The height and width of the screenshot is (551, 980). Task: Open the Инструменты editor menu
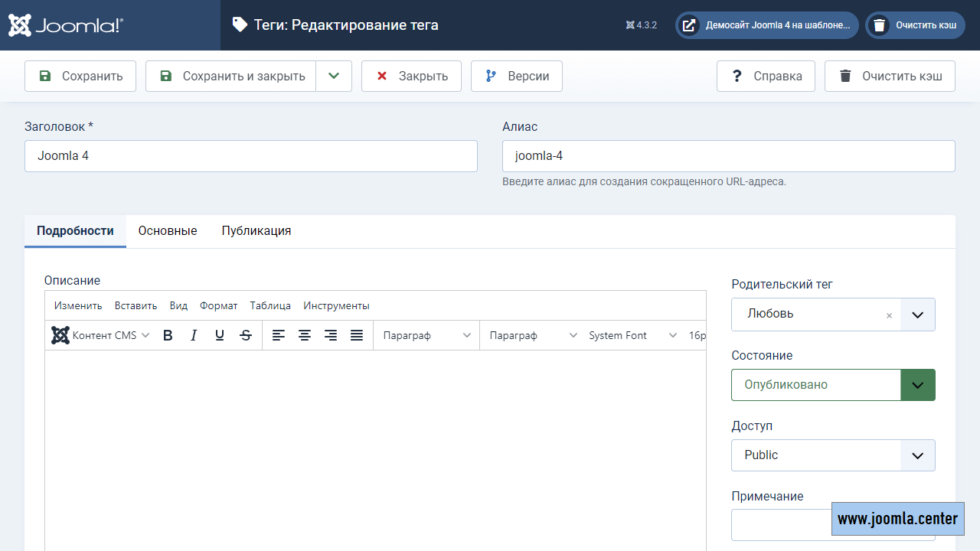[x=336, y=305]
